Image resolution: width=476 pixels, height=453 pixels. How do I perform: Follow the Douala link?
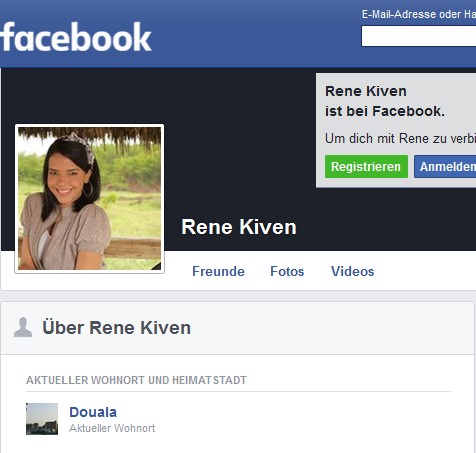tap(93, 412)
